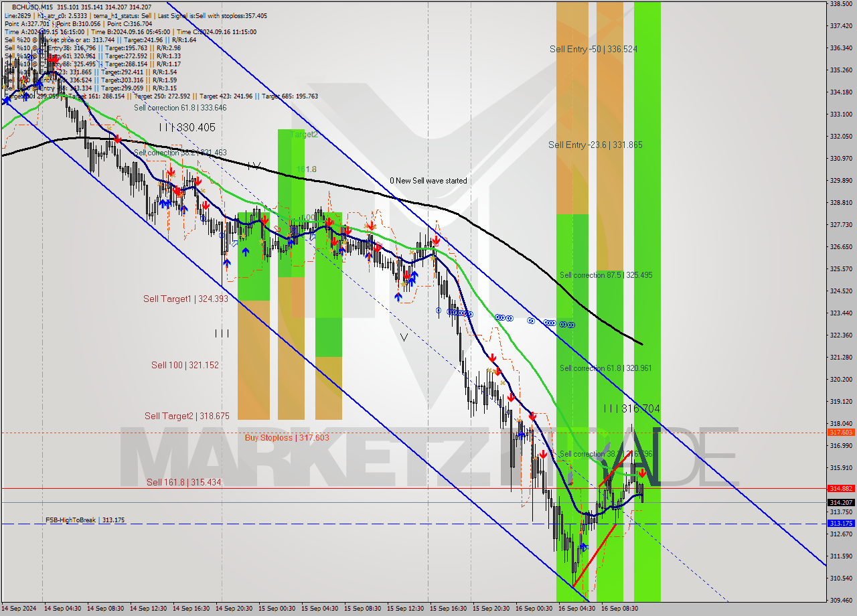Click the '15 Sep 16:30' time axis label
The image size is (857, 616).
(x=448, y=609)
